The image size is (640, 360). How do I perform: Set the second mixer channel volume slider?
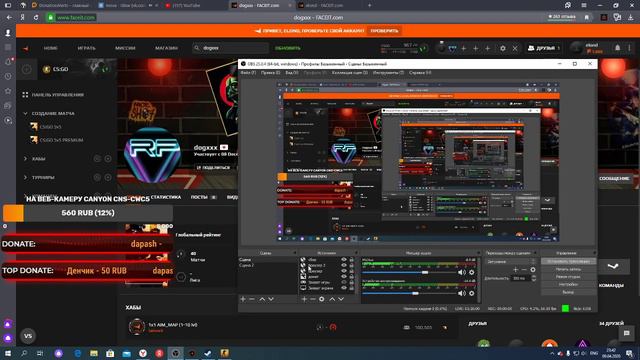coord(409,293)
